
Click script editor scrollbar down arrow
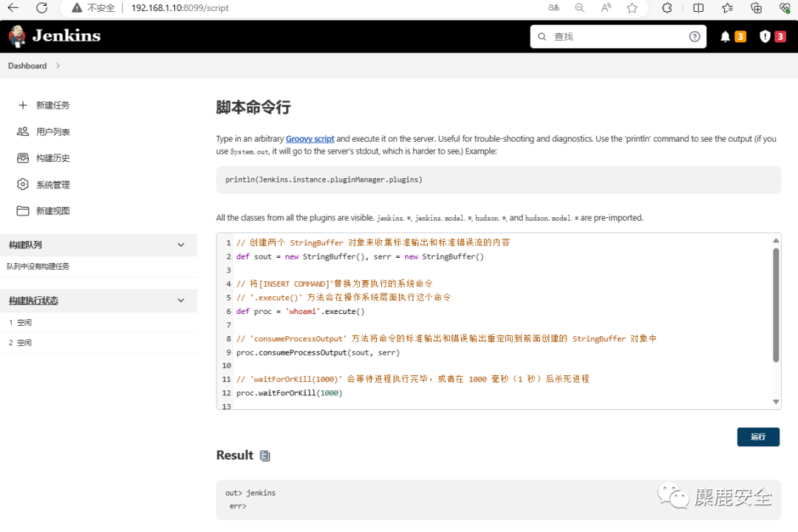point(776,402)
